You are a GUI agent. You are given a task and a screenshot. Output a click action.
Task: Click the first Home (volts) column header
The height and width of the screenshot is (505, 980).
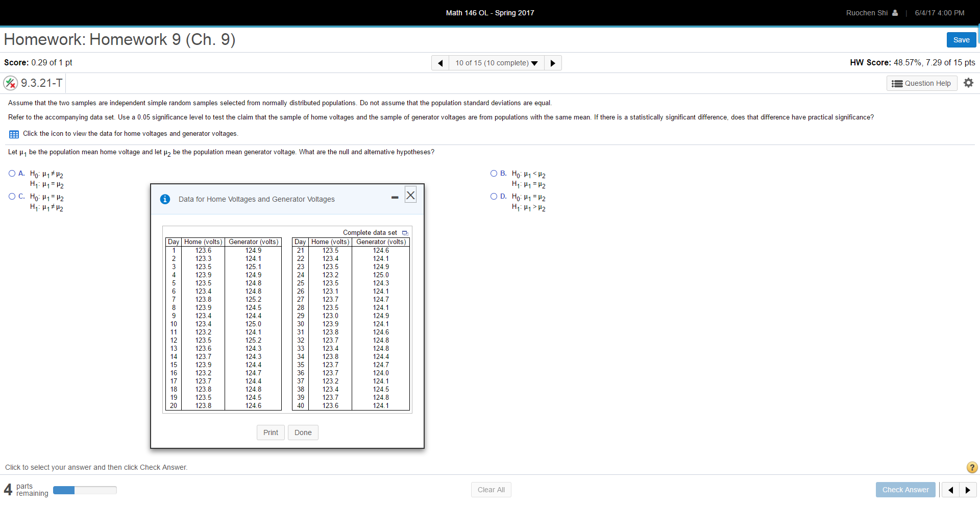pos(203,242)
